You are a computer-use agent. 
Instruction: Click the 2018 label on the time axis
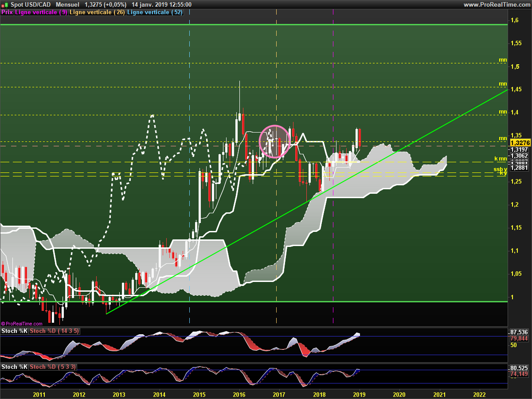point(319,394)
